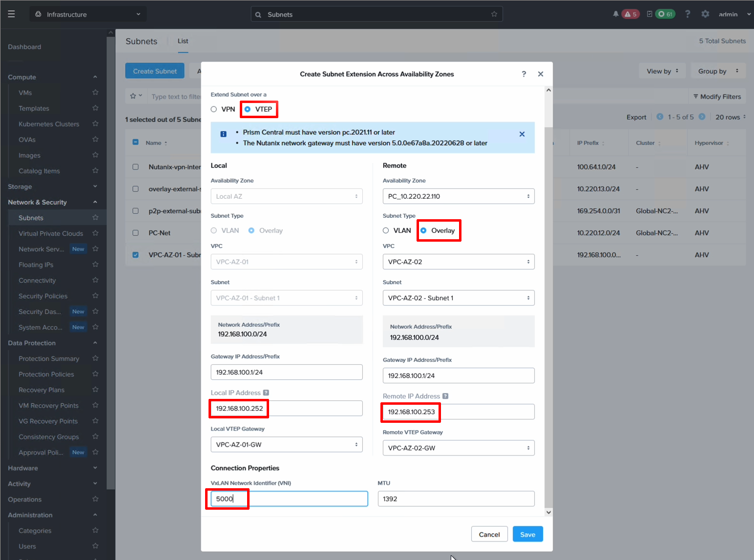This screenshot has width=754, height=560.
Task: Click the Cancel button
Action: tap(489, 534)
